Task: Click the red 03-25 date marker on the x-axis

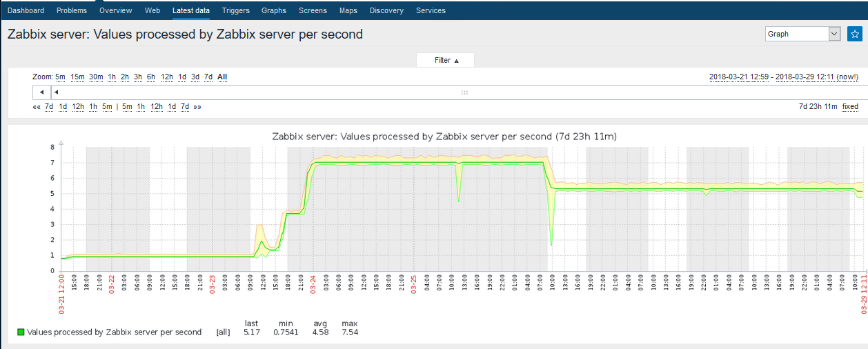Action: [x=414, y=285]
